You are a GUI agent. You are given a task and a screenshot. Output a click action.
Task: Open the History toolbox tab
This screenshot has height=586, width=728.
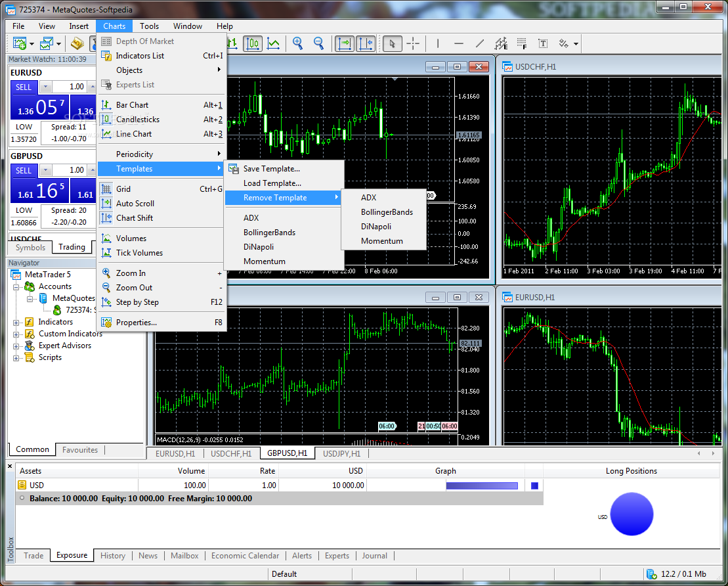coord(113,556)
